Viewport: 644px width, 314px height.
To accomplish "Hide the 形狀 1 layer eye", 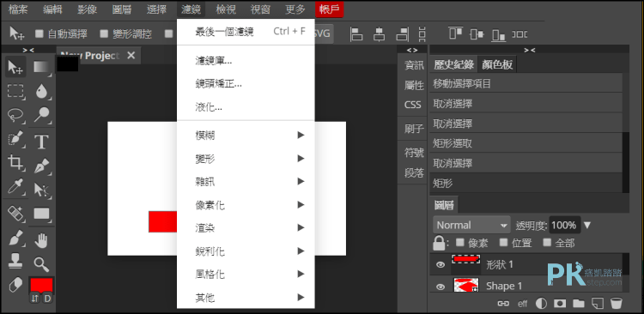I will tap(440, 264).
